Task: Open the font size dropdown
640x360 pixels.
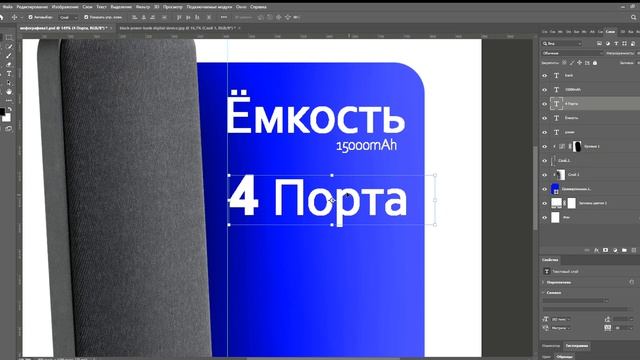Action: click(561, 319)
